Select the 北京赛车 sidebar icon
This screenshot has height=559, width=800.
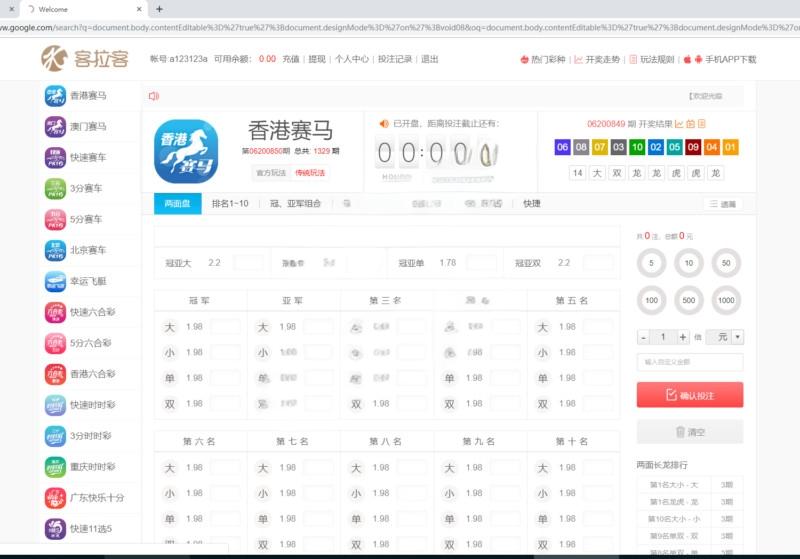tap(55, 250)
